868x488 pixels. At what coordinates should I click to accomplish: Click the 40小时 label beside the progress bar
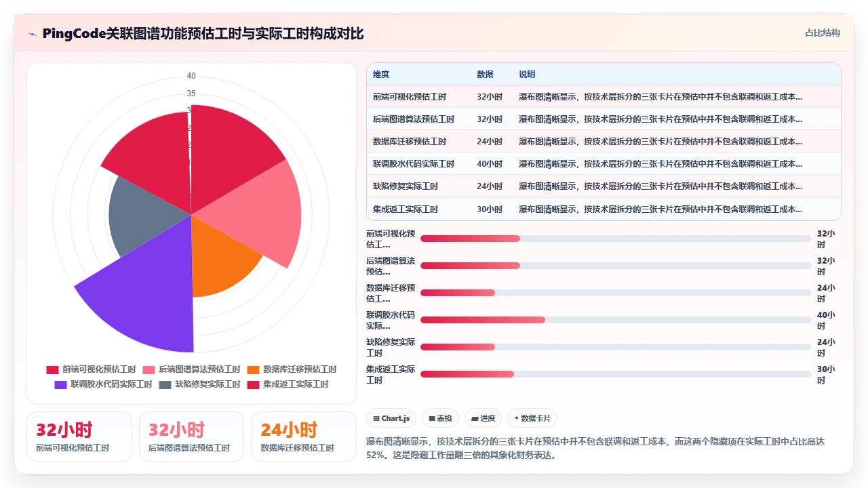click(x=826, y=320)
